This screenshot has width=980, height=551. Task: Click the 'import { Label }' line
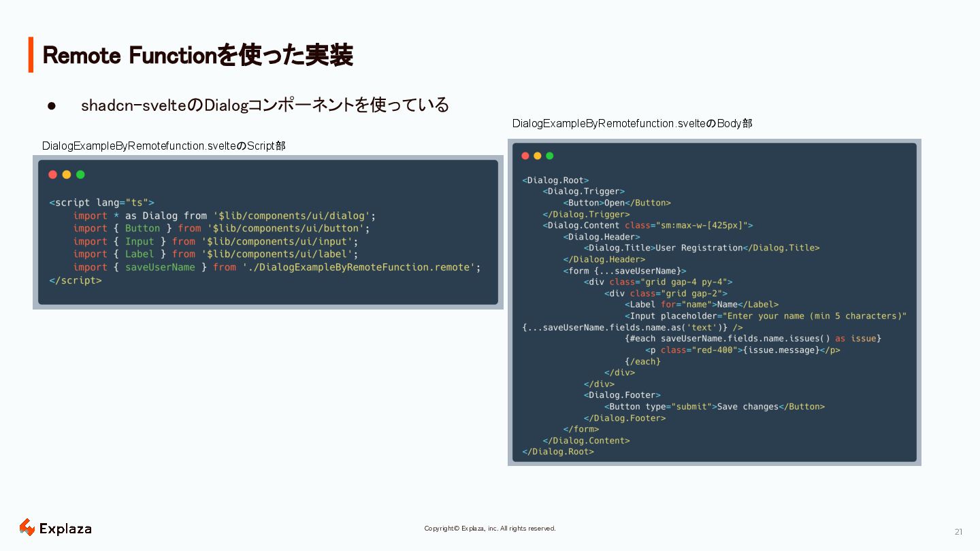[x=216, y=254]
